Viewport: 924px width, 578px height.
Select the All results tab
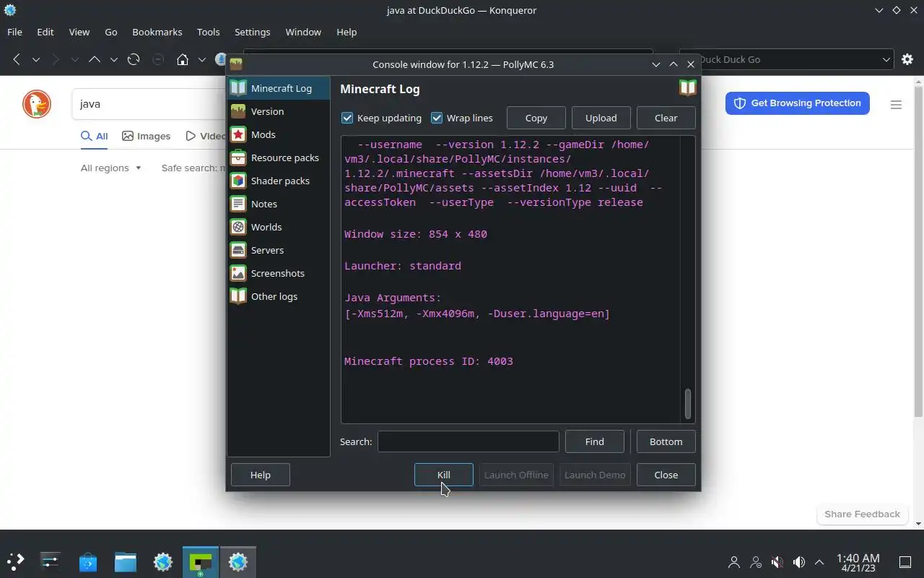point(95,136)
